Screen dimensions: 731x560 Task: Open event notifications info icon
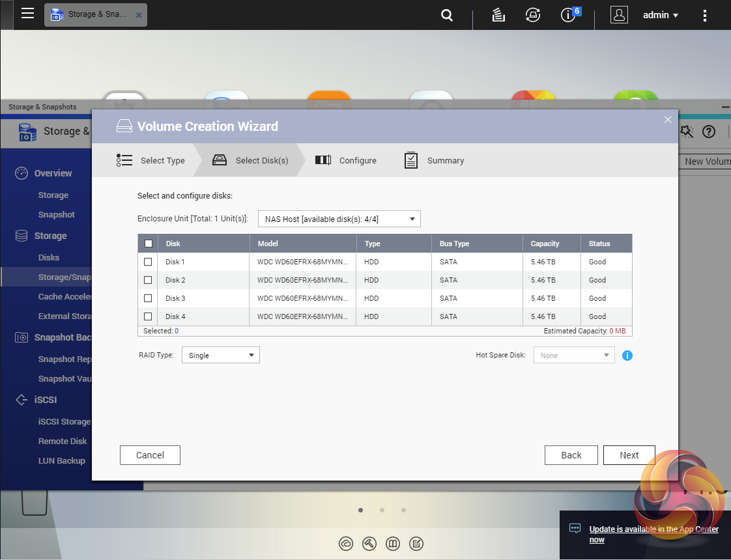568,15
